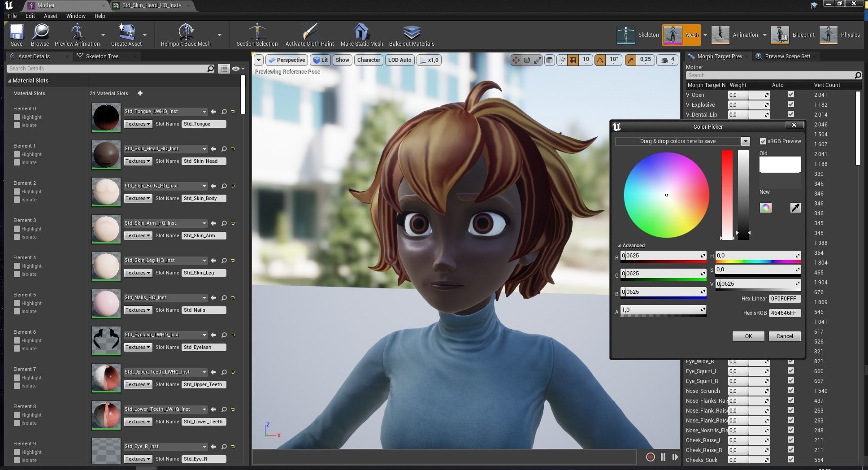Open the Edit menu
Image resolution: width=868 pixels, height=470 pixels.
click(x=30, y=16)
